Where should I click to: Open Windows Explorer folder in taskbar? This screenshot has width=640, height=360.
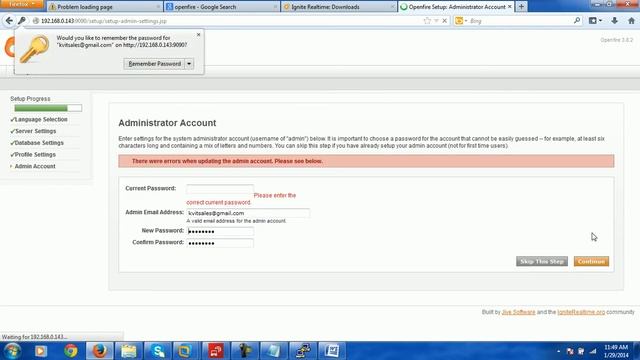tap(129, 351)
